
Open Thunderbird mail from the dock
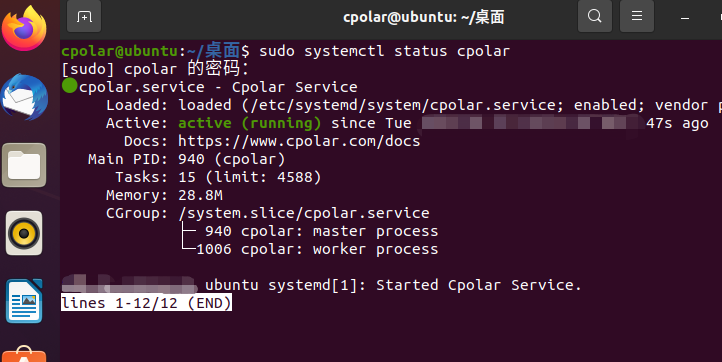pos(24,97)
